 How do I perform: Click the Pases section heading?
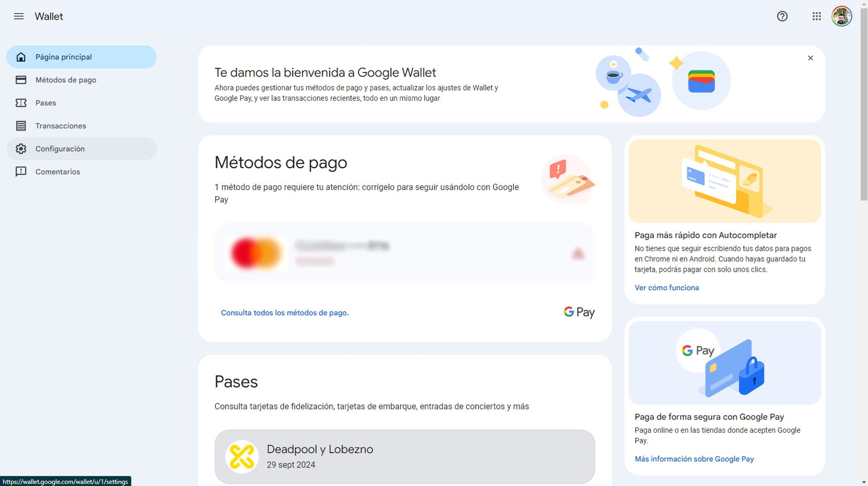236,382
